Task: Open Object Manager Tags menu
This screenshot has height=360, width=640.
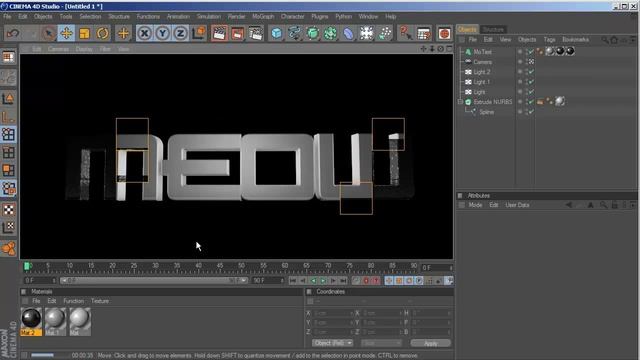Action: [549, 40]
